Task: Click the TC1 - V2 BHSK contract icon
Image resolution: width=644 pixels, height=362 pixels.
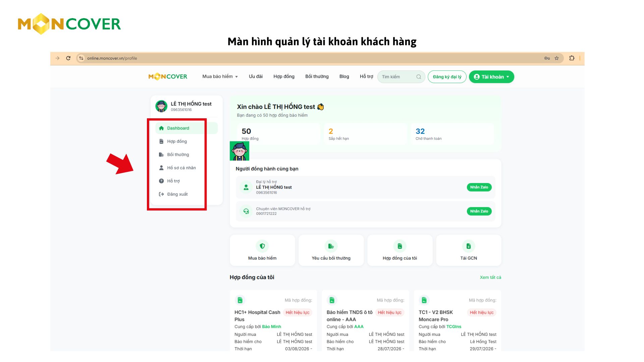Action: click(x=424, y=300)
